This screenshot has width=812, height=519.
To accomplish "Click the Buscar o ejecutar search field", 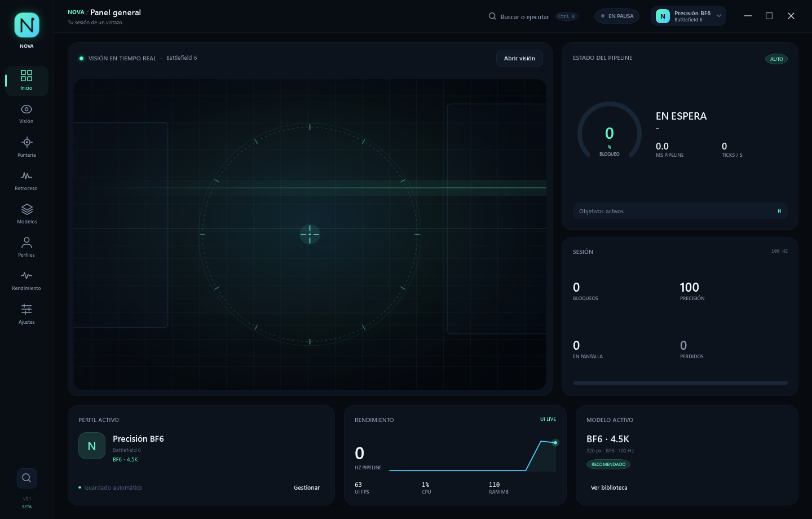I will [533, 16].
